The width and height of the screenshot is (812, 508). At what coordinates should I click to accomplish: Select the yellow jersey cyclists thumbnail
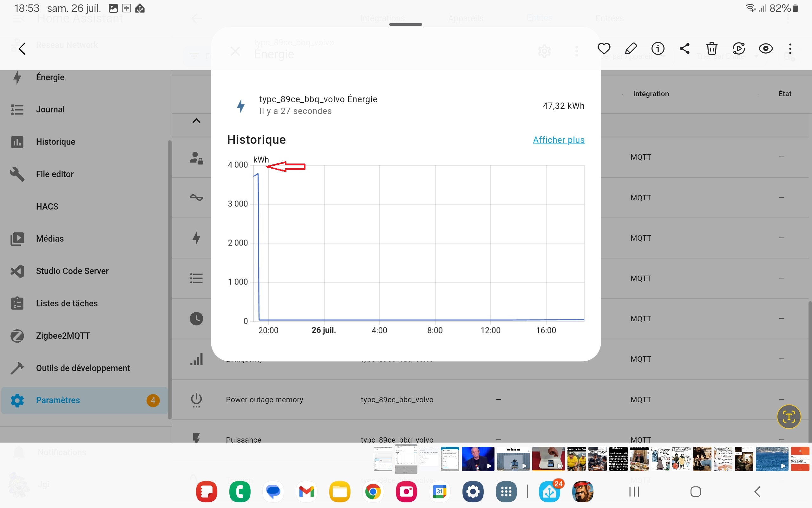576,458
